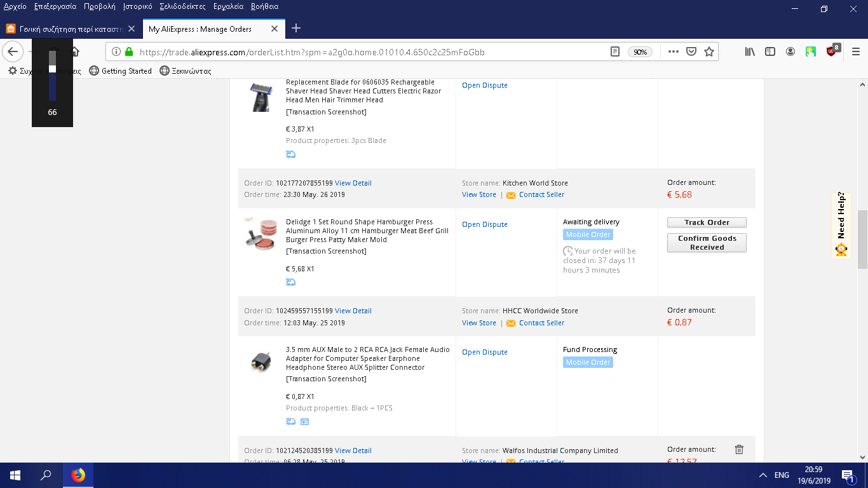Click the Firefox icon in the taskbar
This screenshot has height=488, width=868.
tap(78, 475)
